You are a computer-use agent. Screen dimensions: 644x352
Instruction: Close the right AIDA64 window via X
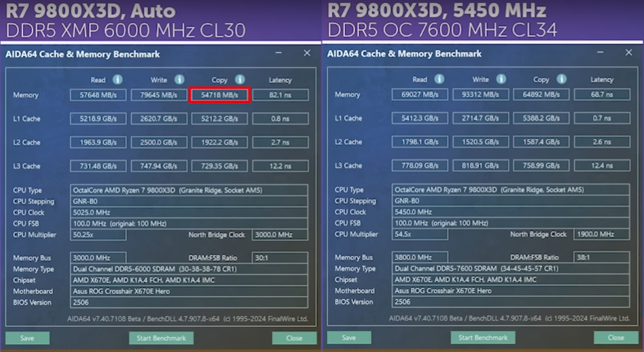[629, 53]
